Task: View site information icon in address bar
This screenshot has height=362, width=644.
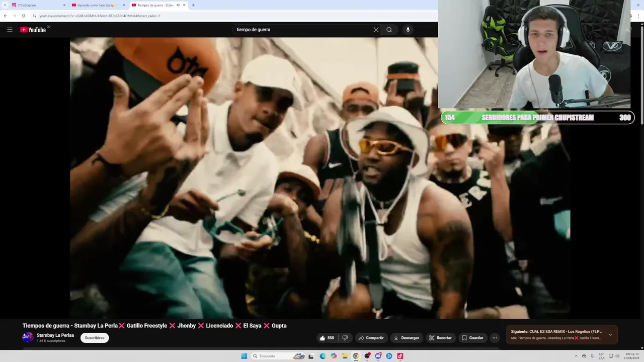Action: point(34,16)
